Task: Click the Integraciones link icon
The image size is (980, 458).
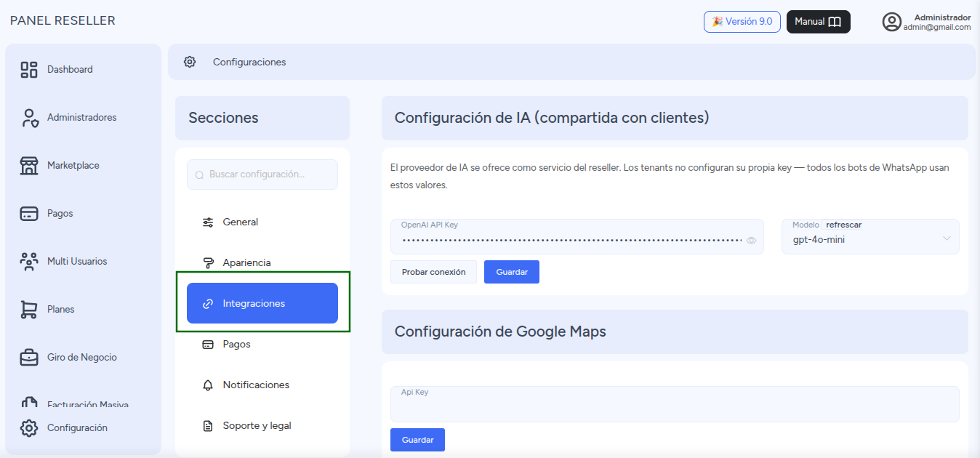Action: pyautogui.click(x=208, y=304)
